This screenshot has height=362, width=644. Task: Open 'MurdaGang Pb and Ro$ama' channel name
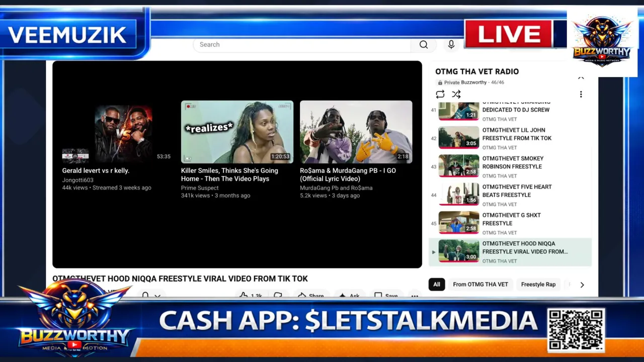coord(336,188)
